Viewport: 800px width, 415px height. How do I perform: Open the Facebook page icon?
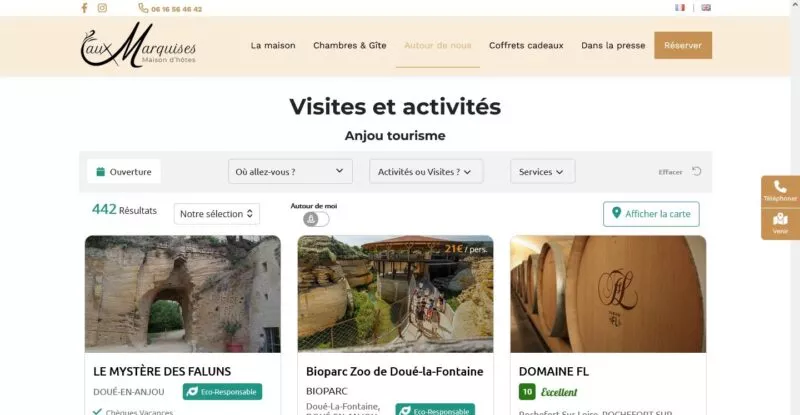(84, 8)
